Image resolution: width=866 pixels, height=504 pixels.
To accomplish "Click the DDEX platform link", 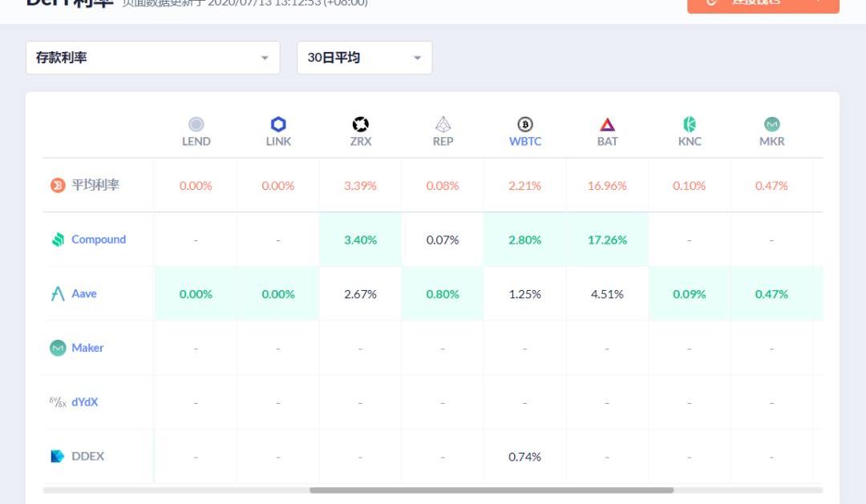I will 87,456.
